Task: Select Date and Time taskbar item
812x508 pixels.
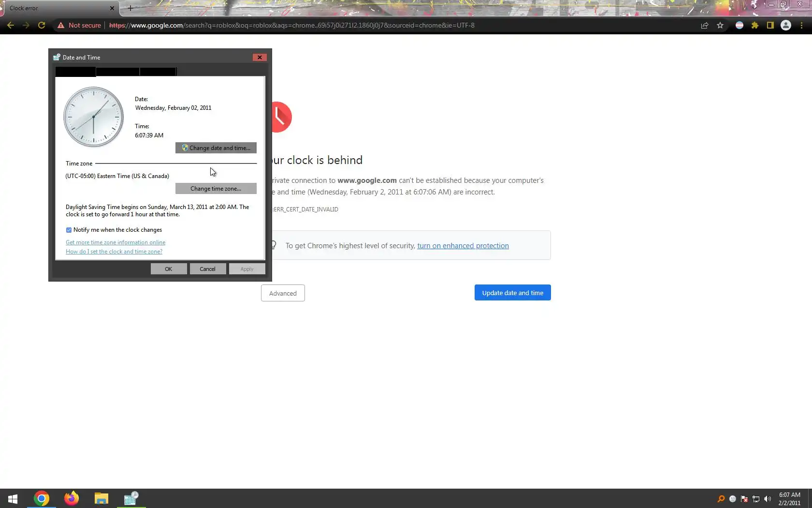Action: tap(131, 498)
